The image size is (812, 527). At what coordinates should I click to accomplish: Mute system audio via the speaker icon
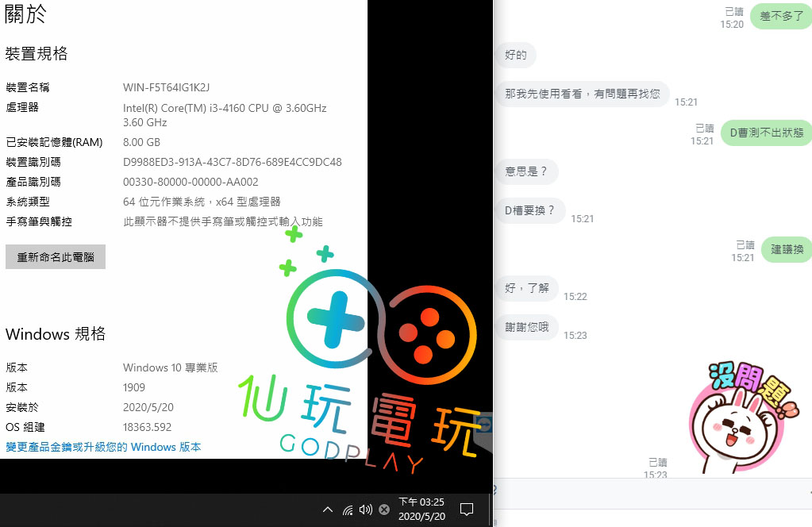[365, 510]
